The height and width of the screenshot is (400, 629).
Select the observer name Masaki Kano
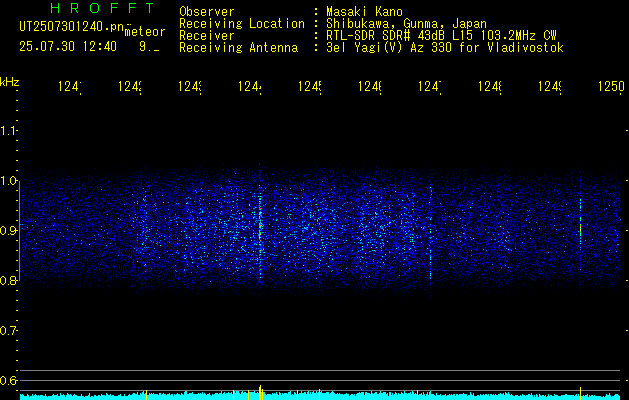click(x=364, y=12)
